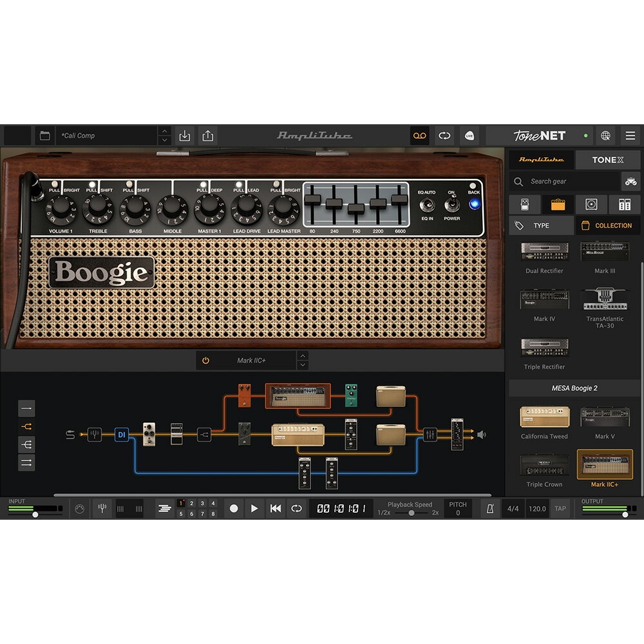Viewport: 644px width, 644px height.
Task: Click the record button
Action: pyautogui.click(x=234, y=509)
